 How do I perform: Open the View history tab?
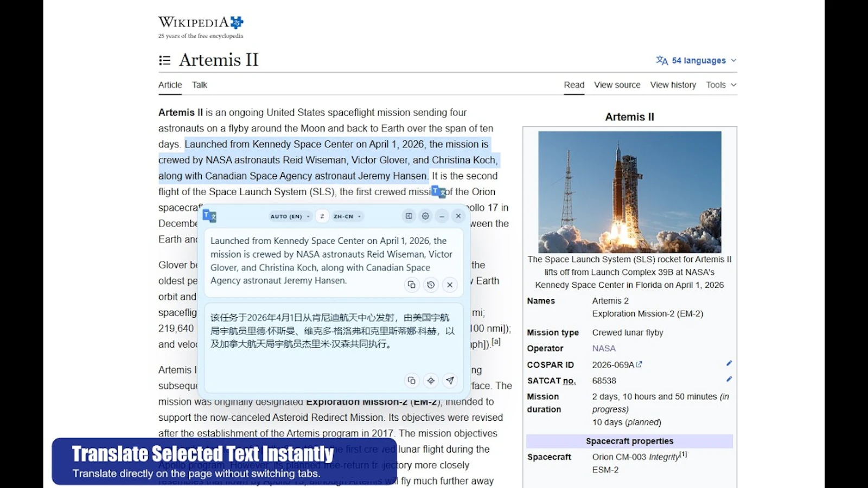click(673, 85)
